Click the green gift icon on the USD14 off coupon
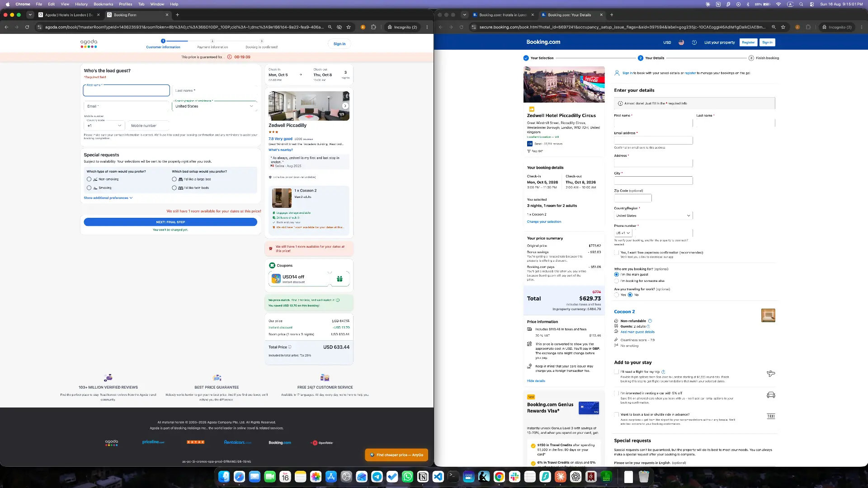The height and width of the screenshot is (488, 868). (340, 279)
